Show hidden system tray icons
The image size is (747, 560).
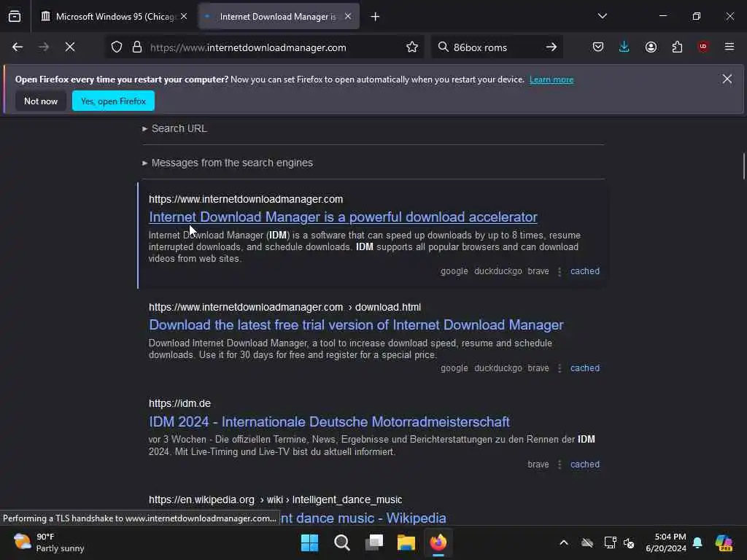point(564,542)
